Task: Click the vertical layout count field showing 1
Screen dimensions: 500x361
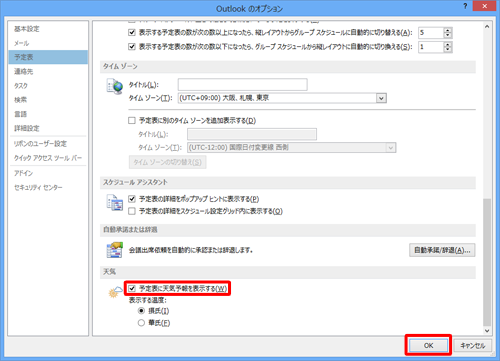Action: coord(431,47)
